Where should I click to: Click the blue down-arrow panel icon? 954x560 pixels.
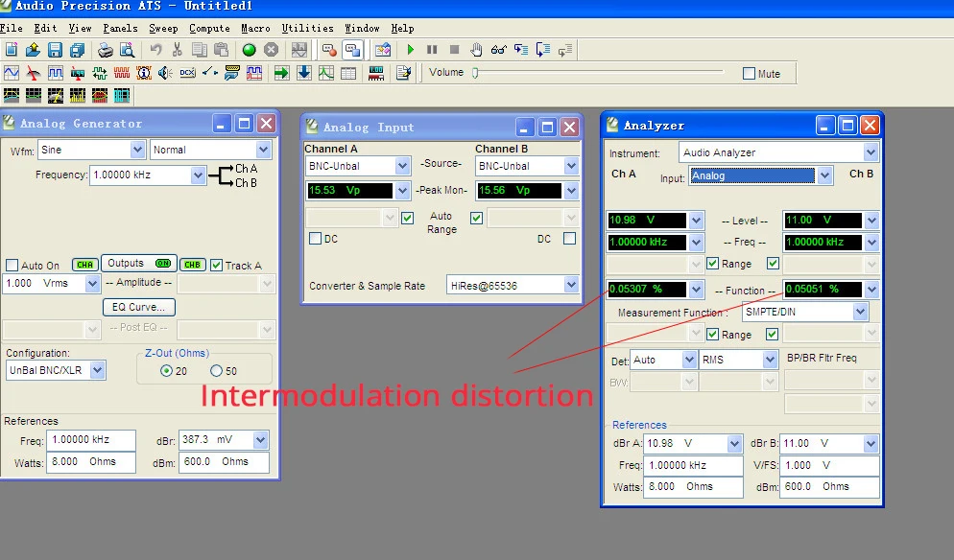(303, 74)
